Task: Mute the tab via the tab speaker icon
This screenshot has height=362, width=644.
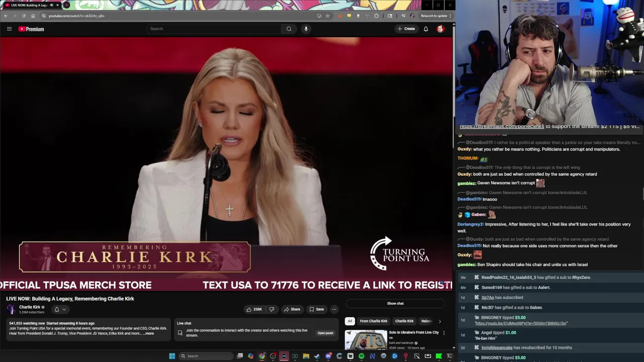Action: point(51,5)
